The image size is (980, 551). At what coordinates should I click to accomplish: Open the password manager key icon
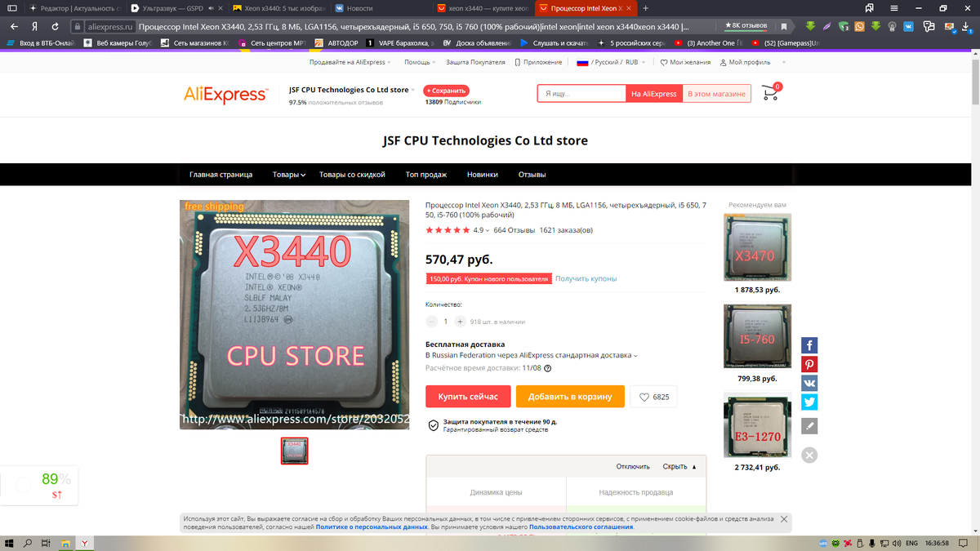[x=929, y=26]
